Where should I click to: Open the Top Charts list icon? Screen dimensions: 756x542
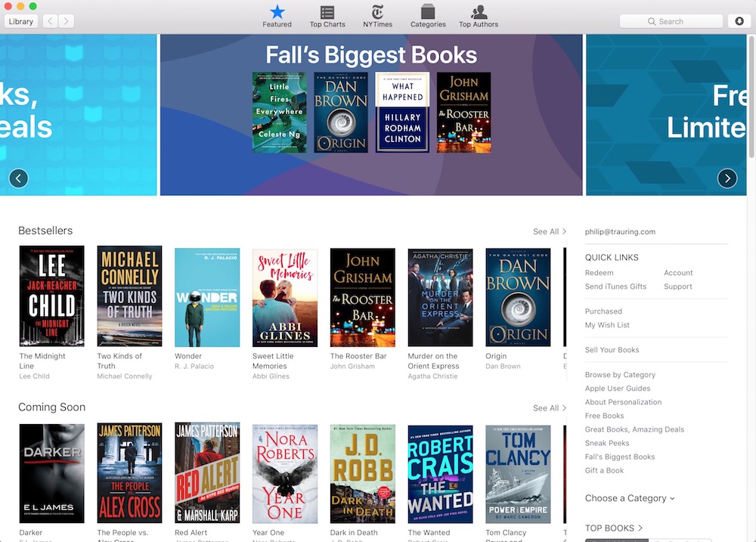pyautogui.click(x=327, y=15)
